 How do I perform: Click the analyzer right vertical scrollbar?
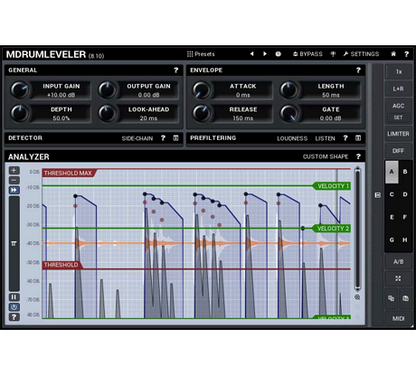coord(358,228)
